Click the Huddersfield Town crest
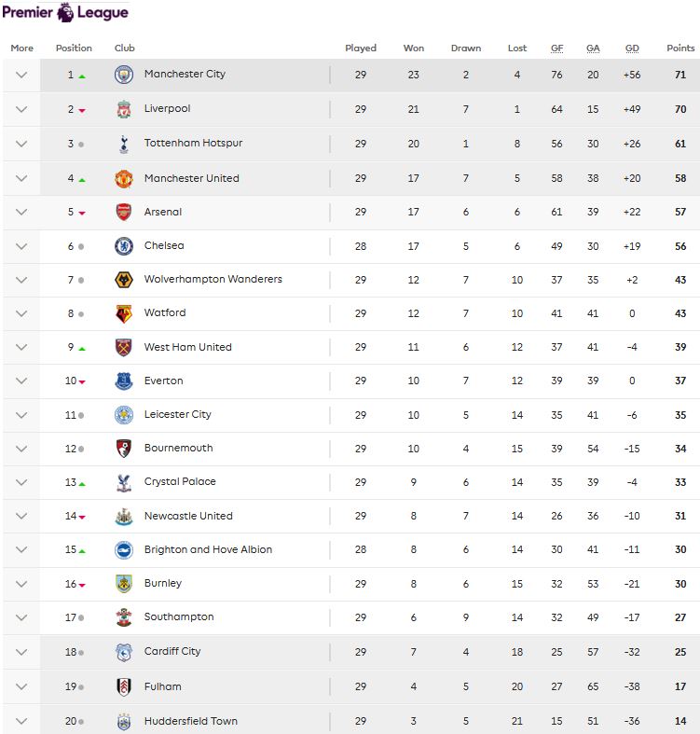700x734 pixels. (124, 722)
